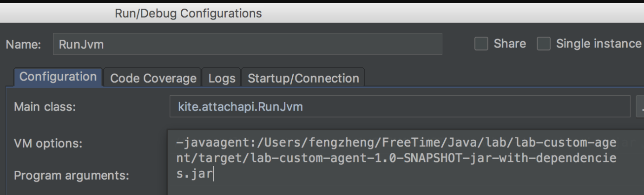Click the Name field containing RunJvm
The height and width of the screenshot is (195, 644).
point(247,44)
